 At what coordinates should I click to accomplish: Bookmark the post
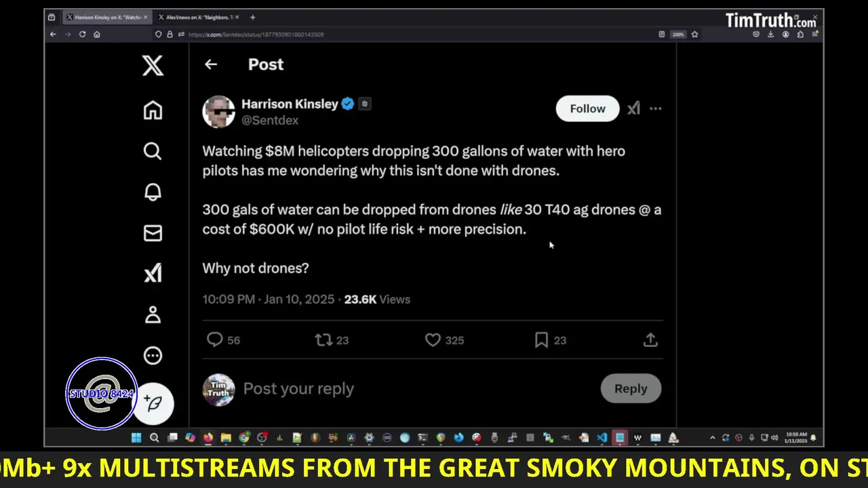(x=541, y=340)
